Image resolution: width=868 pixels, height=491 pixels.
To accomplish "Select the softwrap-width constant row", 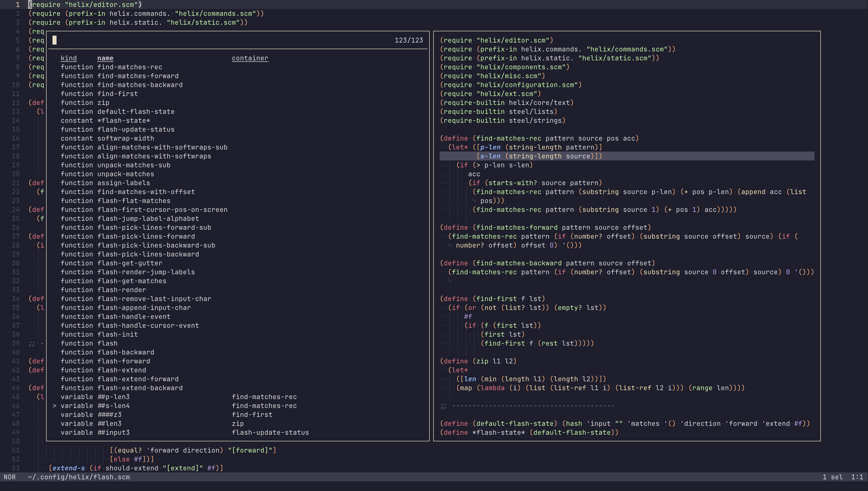I will (x=126, y=138).
